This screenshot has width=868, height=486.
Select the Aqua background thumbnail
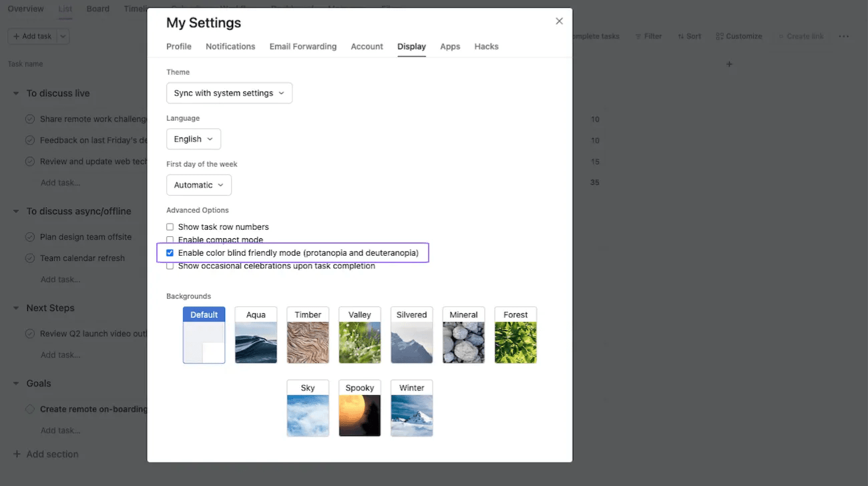coord(256,335)
